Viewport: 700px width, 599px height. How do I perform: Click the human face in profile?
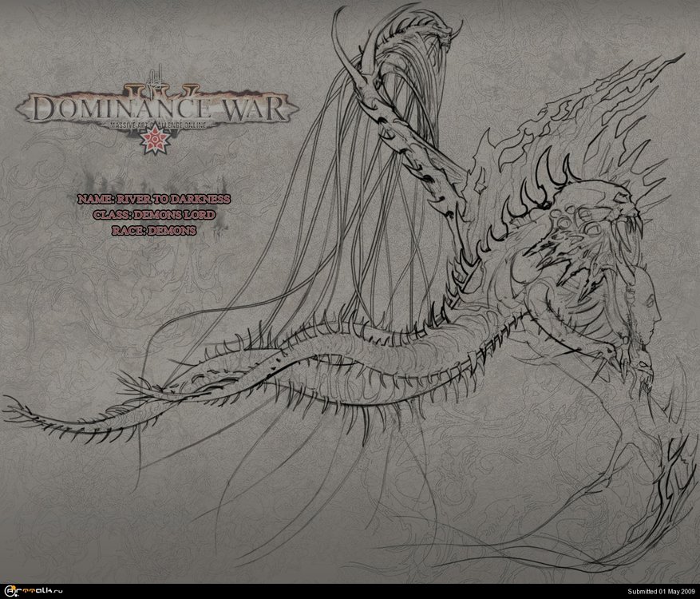645,307
